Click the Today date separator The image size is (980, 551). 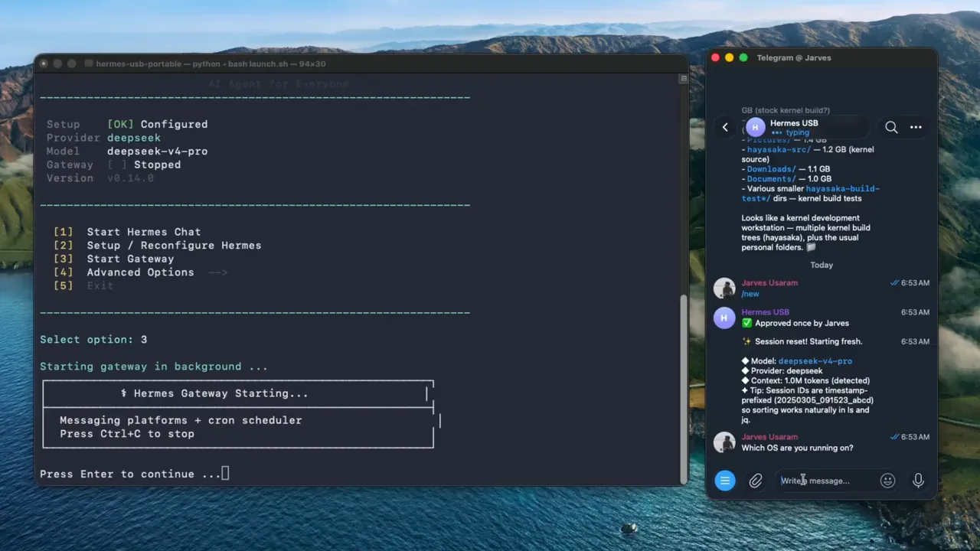[x=822, y=265]
